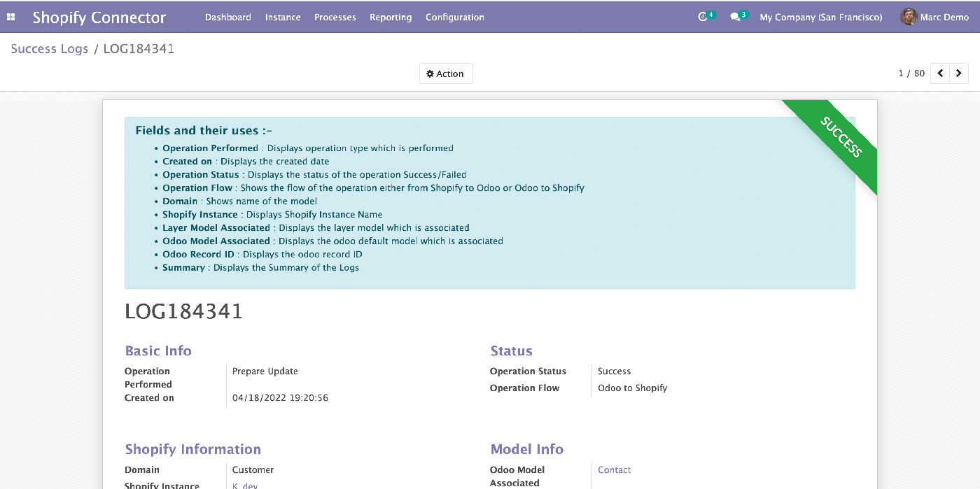Viewport: 980px width, 489px height.
Task: Open the Contact model link
Action: [x=614, y=470]
